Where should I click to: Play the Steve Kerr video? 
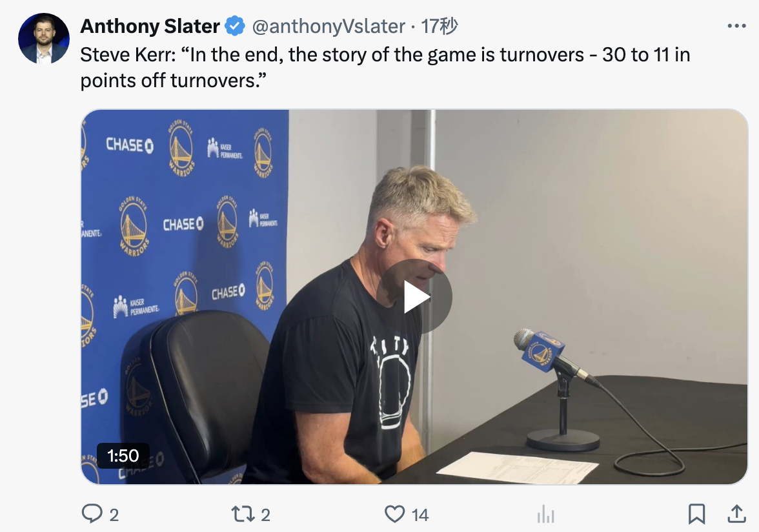point(414,297)
